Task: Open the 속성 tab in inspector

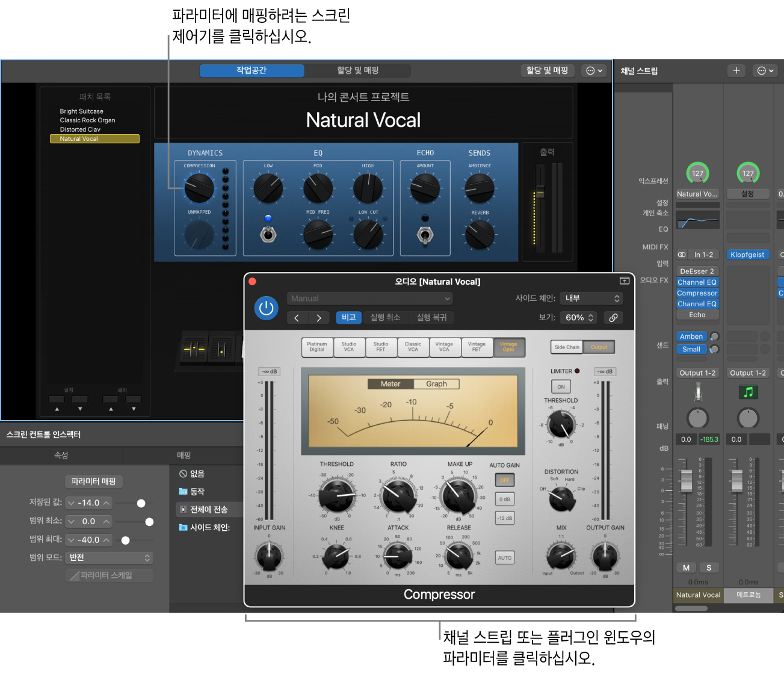Action: click(x=61, y=456)
